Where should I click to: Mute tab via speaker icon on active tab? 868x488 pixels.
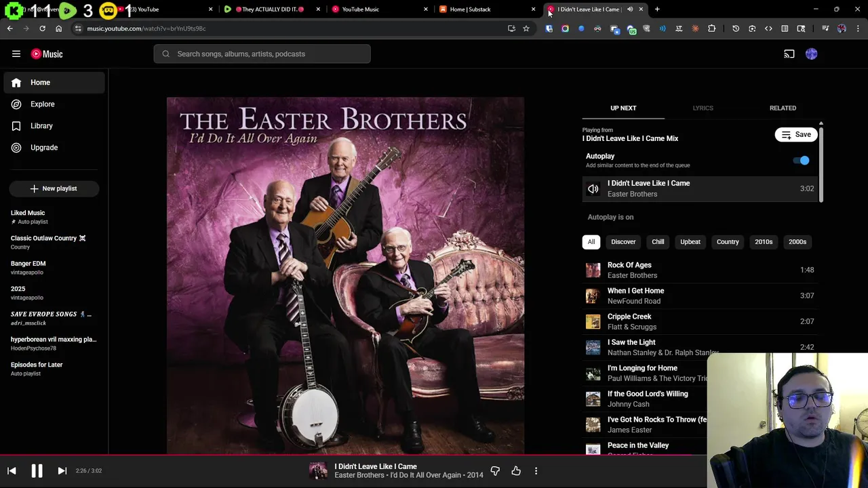[x=630, y=9]
